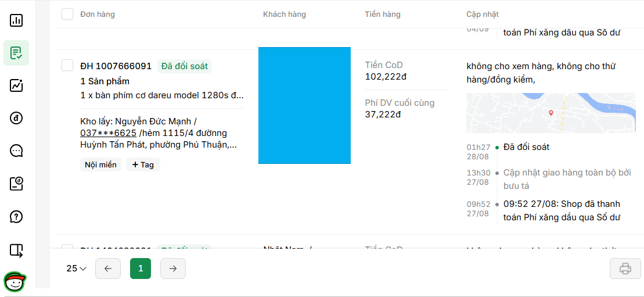The width and height of the screenshot is (644, 297).
Task: Click the Cập nhật column header
Action: pos(483,15)
